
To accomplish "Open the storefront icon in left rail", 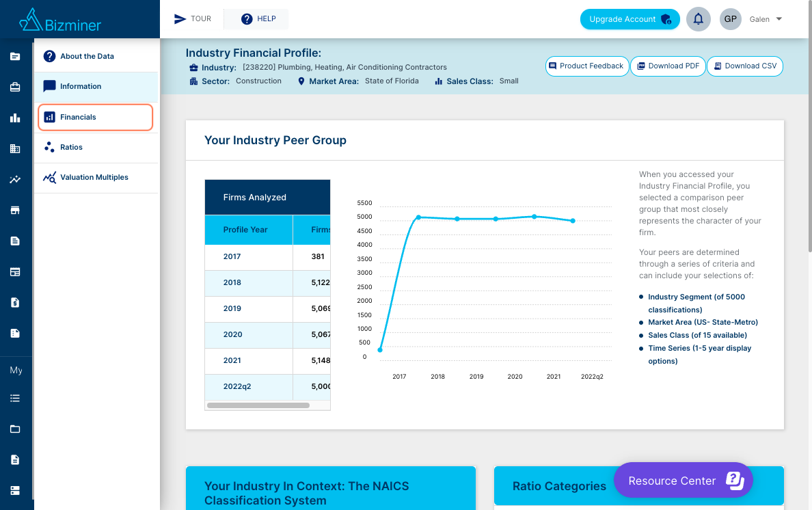I will (15, 210).
